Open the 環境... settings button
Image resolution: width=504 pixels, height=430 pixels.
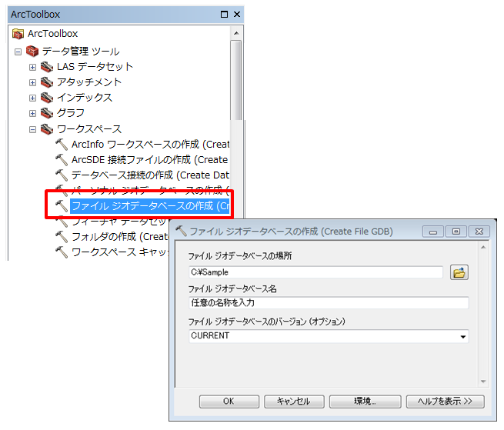pos(365,402)
